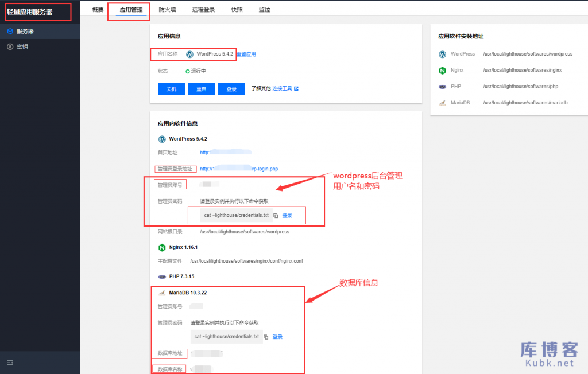Image resolution: width=588 pixels, height=374 pixels.
Task: Click the 重启 button
Action: (x=202, y=89)
